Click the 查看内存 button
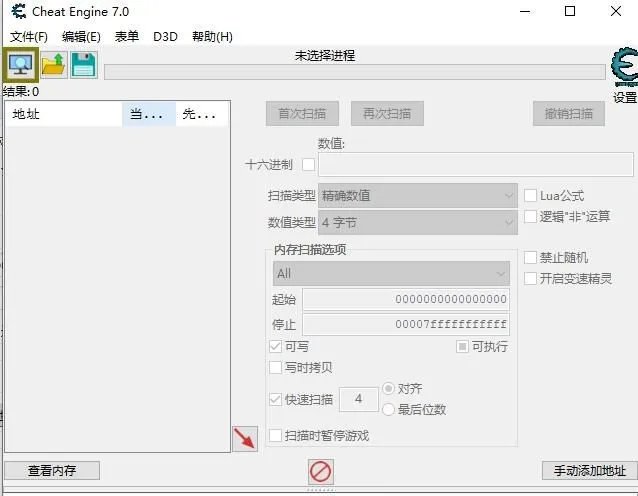 click(52, 470)
